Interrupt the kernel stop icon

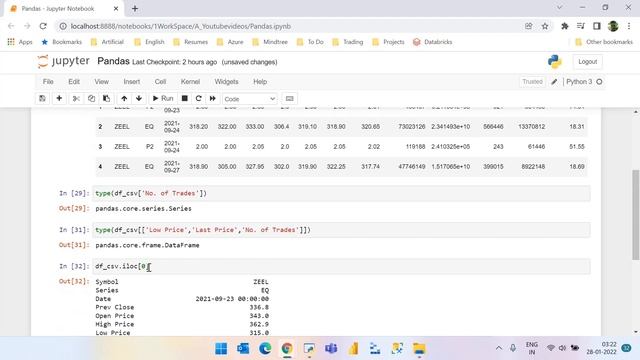click(184, 98)
